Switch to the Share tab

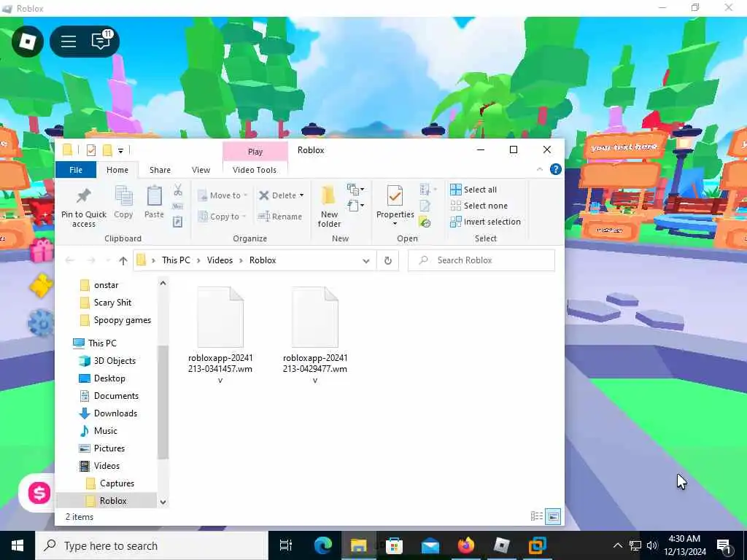(160, 170)
